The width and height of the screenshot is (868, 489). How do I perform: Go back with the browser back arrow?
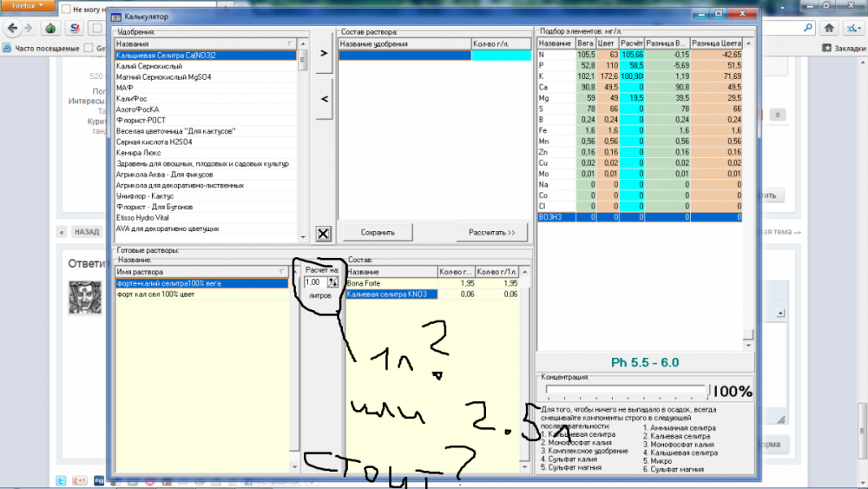pyautogui.click(x=13, y=28)
